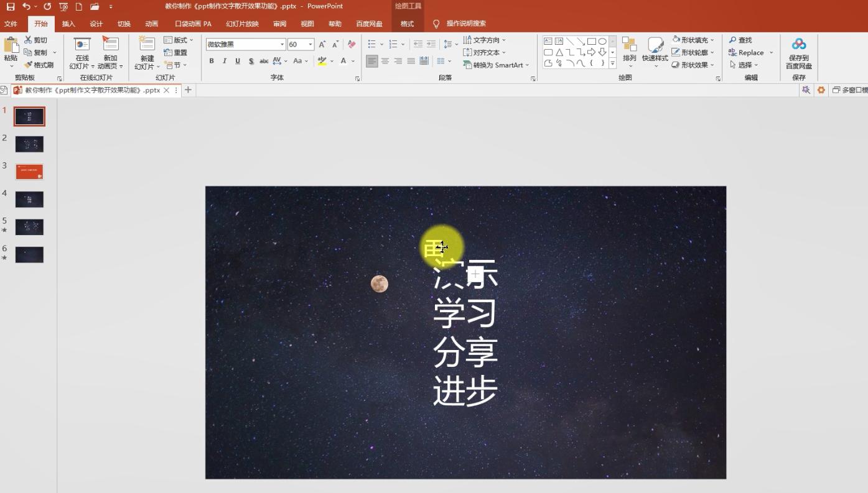This screenshot has width=868, height=493.
Task: Click the 保存到百度网盘 button
Action: [x=798, y=53]
